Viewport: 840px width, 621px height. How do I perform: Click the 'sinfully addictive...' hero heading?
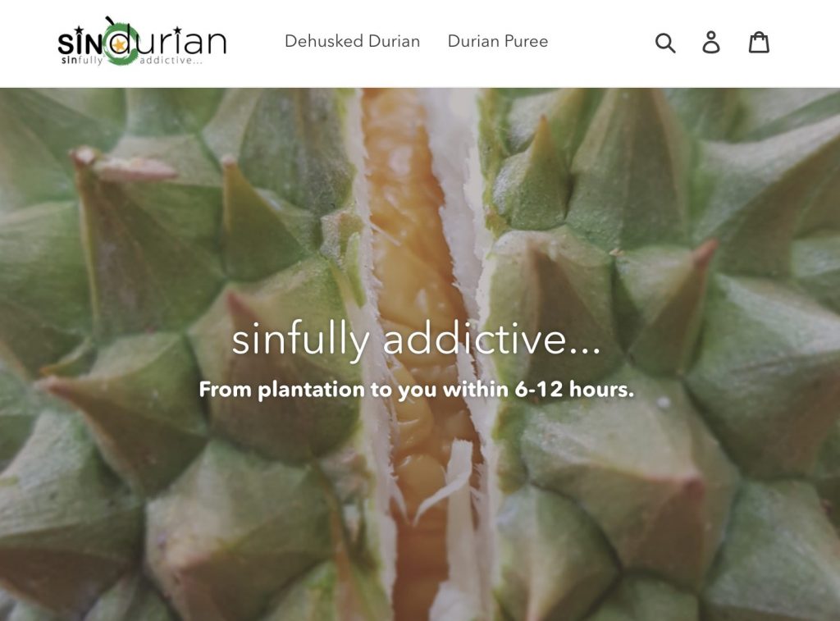[x=416, y=340]
